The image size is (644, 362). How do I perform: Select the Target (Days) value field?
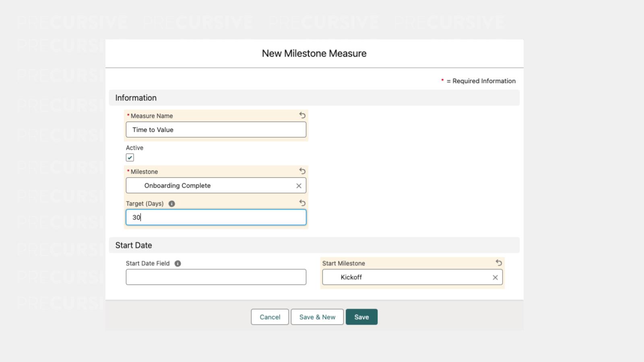pos(216,217)
